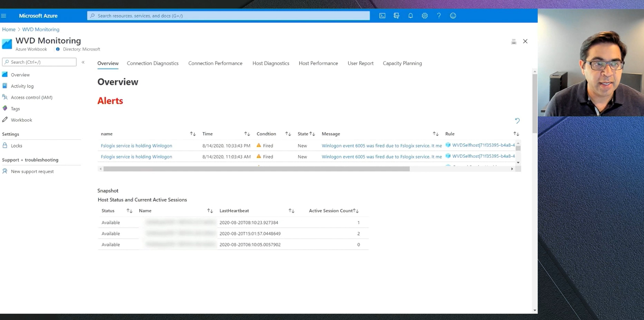Sort host table by LastHeartbeat column
The width and height of the screenshot is (644, 320).
(291, 211)
